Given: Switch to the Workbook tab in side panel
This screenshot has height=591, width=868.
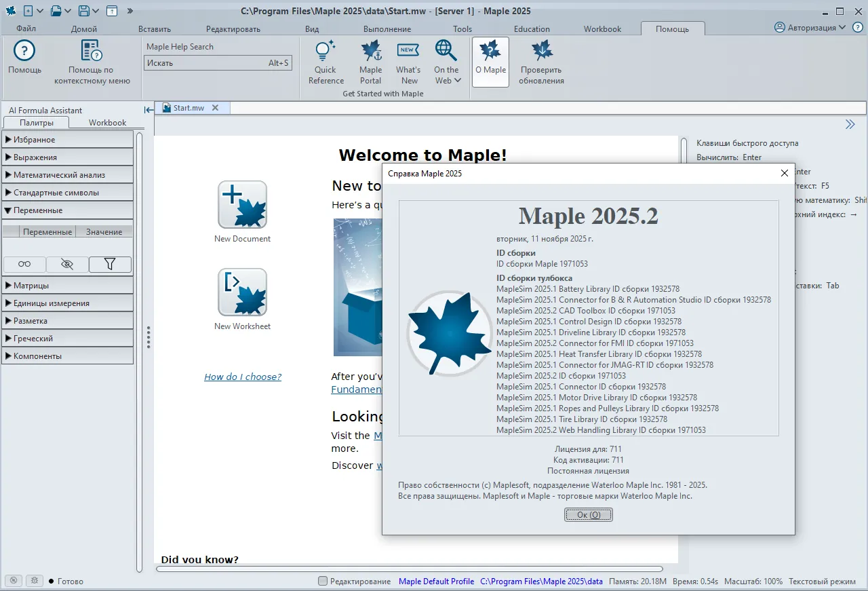Looking at the screenshot, I should coord(107,123).
